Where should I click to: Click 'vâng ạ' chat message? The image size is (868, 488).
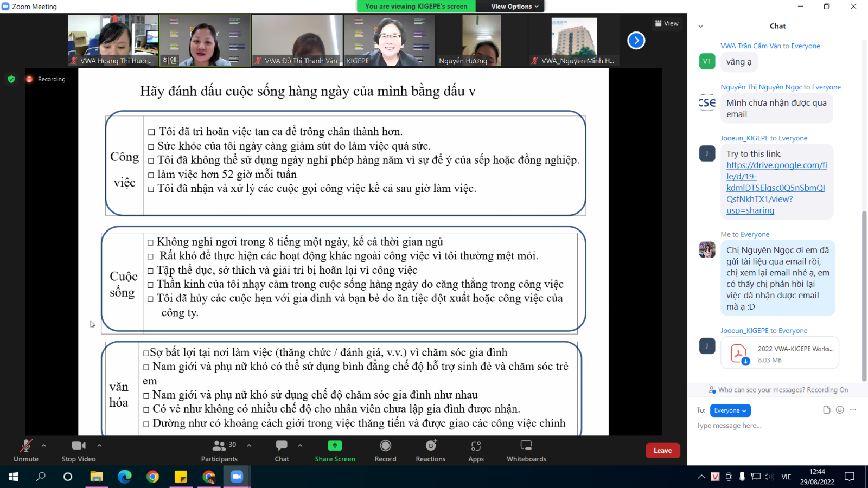point(739,62)
